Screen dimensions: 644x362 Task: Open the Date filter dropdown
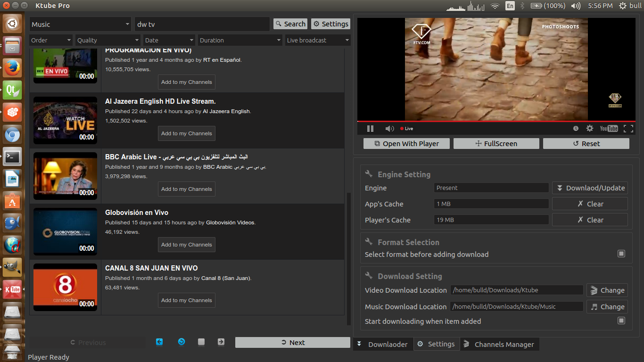click(x=169, y=40)
